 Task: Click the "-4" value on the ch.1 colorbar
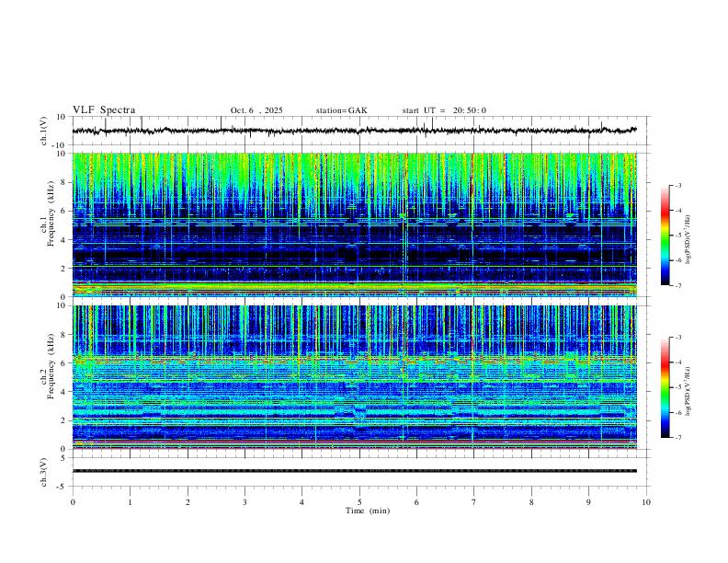click(x=678, y=211)
